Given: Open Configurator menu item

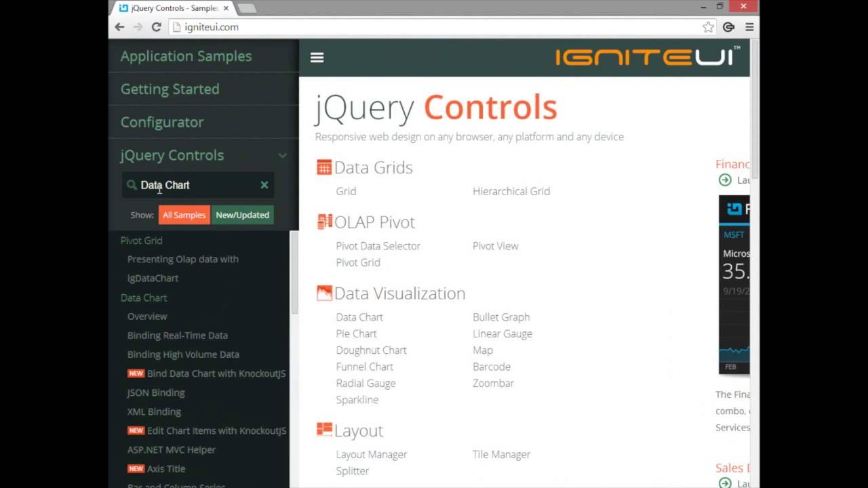Looking at the screenshot, I should [x=162, y=122].
